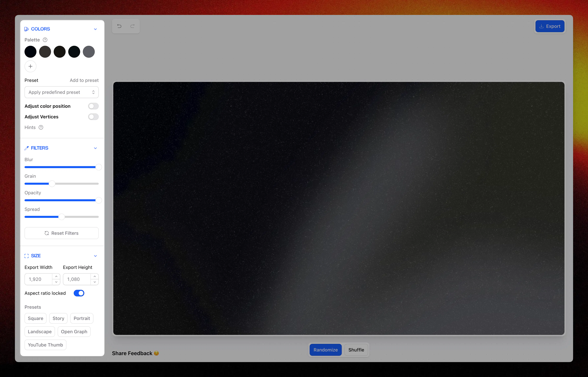Image resolution: width=588 pixels, height=377 pixels.
Task: Enable the Adjust color position switch
Action: pyautogui.click(x=93, y=106)
